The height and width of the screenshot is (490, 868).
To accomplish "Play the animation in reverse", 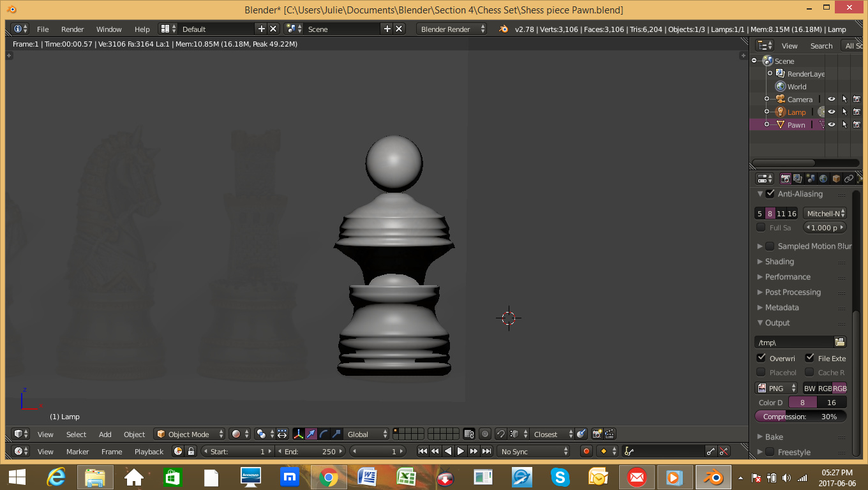I will coord(448,451).
